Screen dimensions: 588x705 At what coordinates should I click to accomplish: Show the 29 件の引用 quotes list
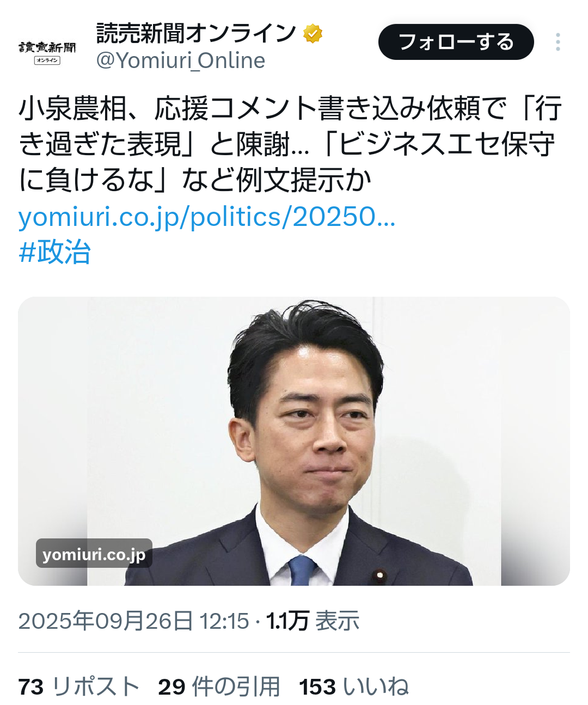[x=219, y=686]
